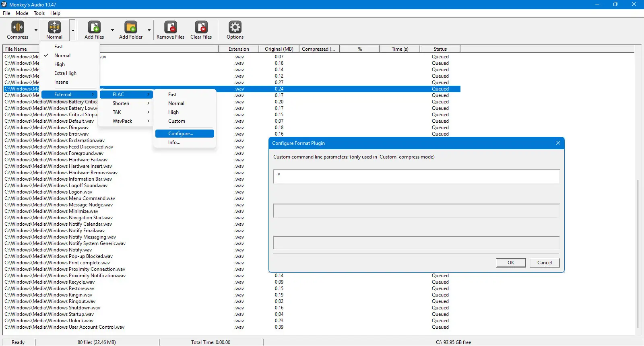Open the FLAC submenu
Viewport: 644px width, 346px height.
[x=126, y=95]
